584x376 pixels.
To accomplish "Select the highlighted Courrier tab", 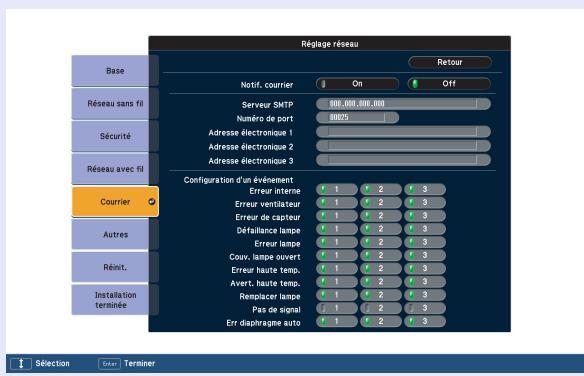I will coord(115,202).
